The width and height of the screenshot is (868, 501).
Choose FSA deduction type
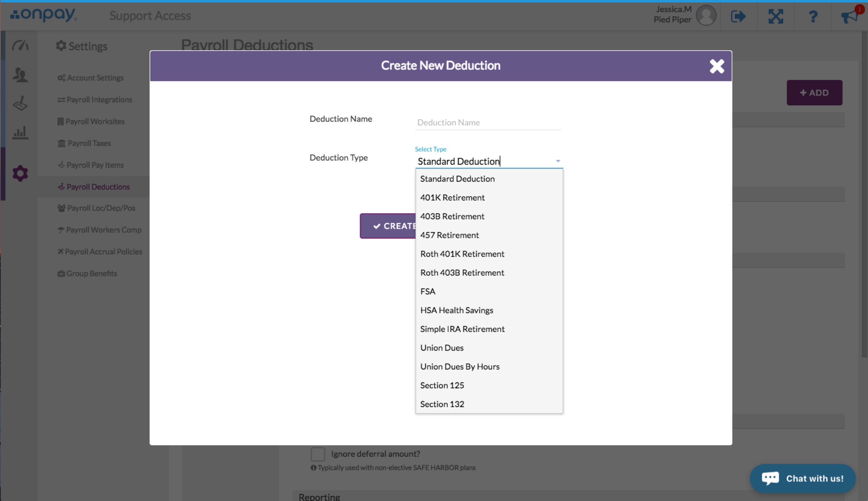click(x=489, y=291)
